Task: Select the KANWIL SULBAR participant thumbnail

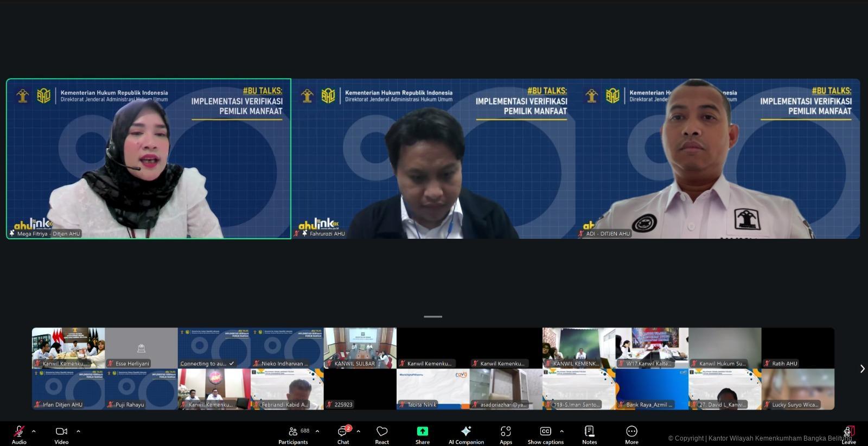Action: coord(360,348)
